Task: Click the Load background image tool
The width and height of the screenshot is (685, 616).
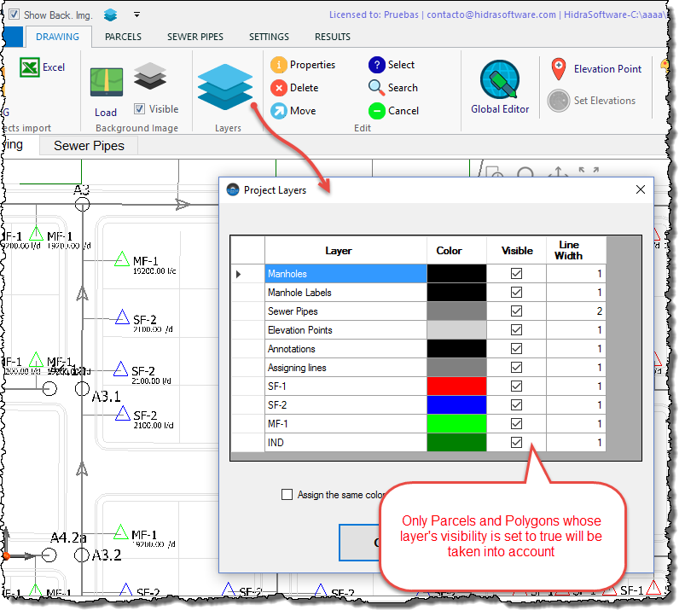Action: pos(106,82)
